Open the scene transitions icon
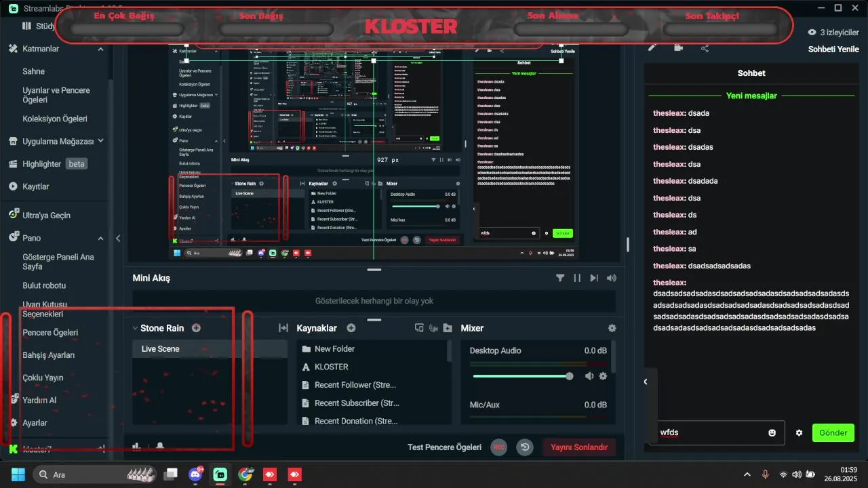This screenshot has height=488, width=868. [283, 328]
